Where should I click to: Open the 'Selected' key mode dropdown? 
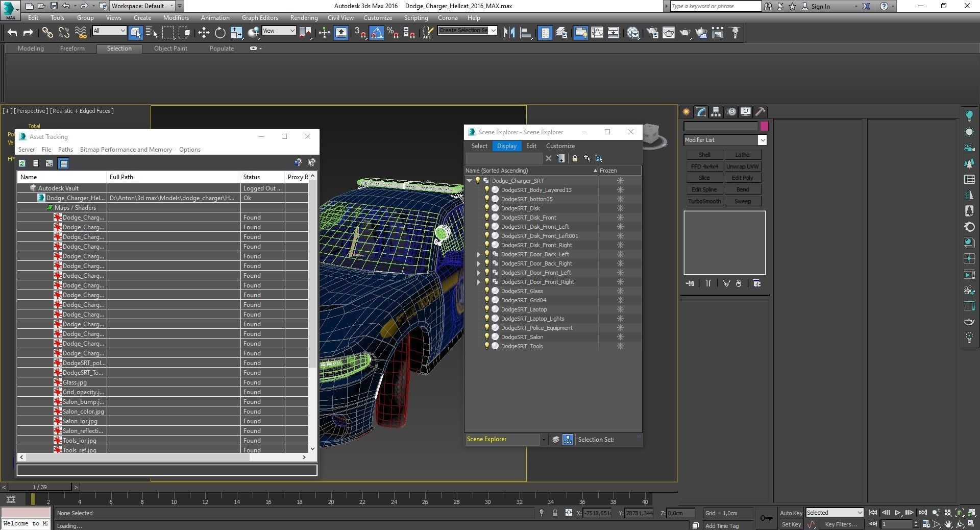[x=834, y=513]
